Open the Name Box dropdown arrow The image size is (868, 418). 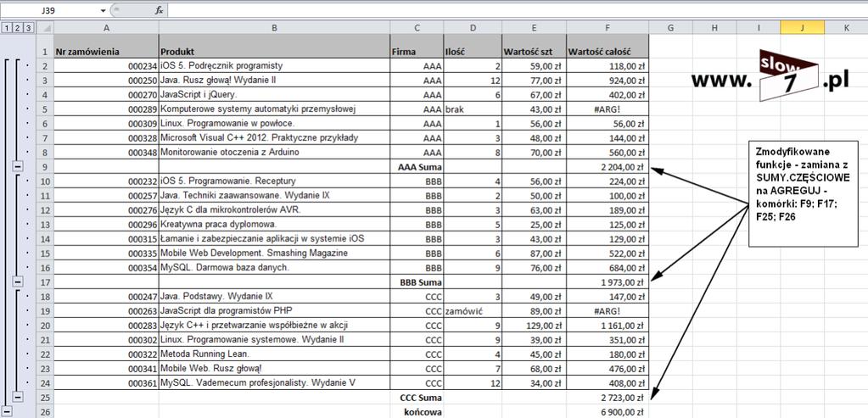(x=103, y=10)
